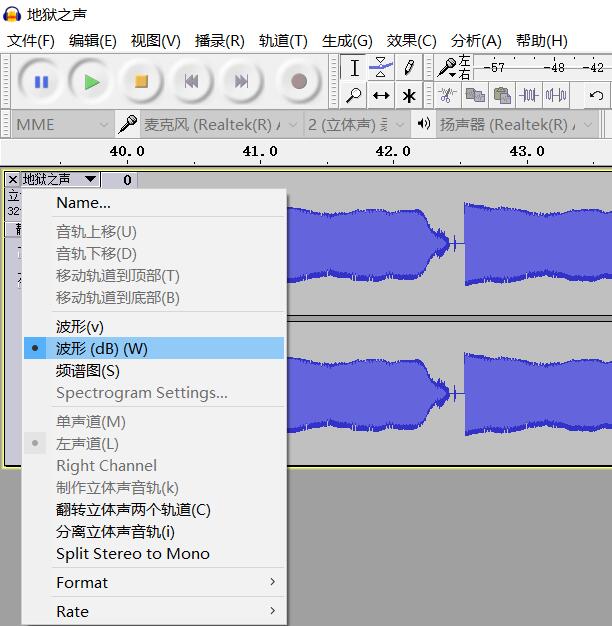Toggle the 地狱之声 track name dropdown arrow
The image size is (612, 626).
click(x=91, y=179)
